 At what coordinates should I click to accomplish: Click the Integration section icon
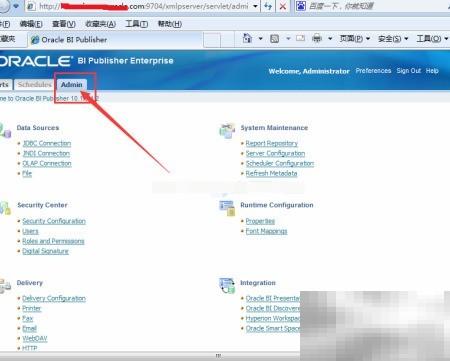point(227,286)
